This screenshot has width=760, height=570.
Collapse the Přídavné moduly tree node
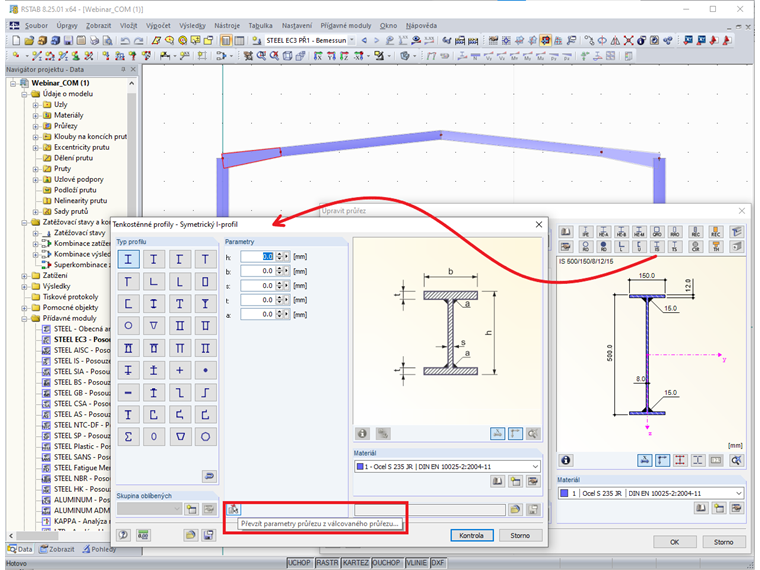click(24, 318)
